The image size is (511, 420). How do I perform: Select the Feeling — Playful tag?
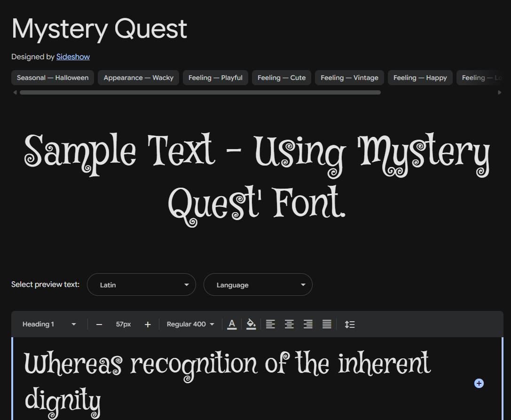(x=215, y=78)
